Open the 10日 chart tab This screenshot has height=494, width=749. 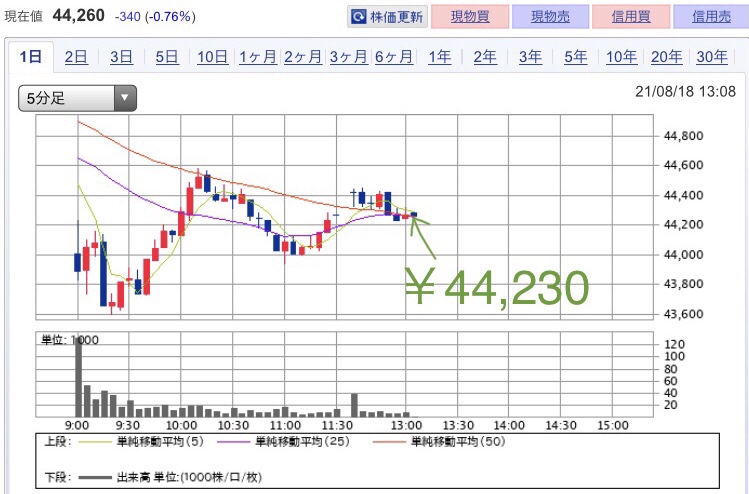(x=212, y=57)
